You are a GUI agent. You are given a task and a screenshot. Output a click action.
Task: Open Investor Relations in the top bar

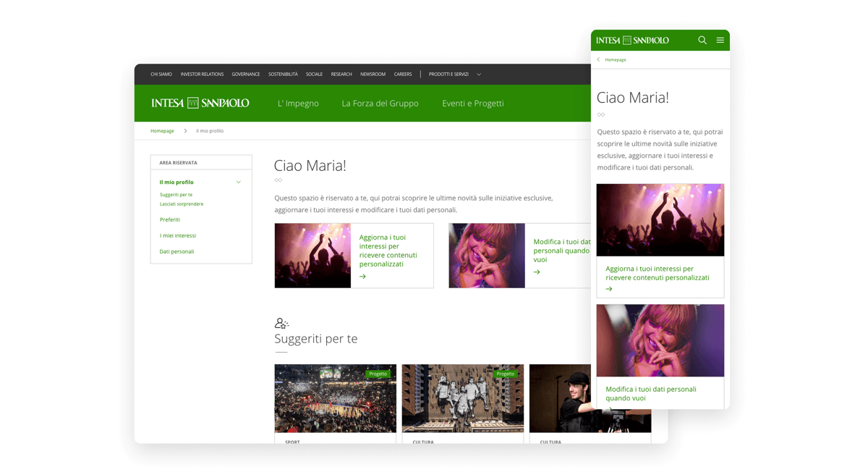[202, 75]
